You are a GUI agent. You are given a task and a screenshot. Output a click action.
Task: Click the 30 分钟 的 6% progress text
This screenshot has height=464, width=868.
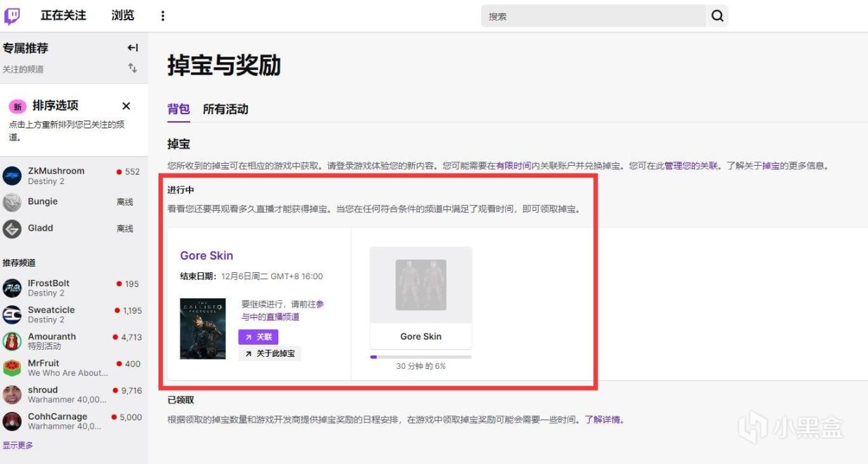click(x=421, y=367)
